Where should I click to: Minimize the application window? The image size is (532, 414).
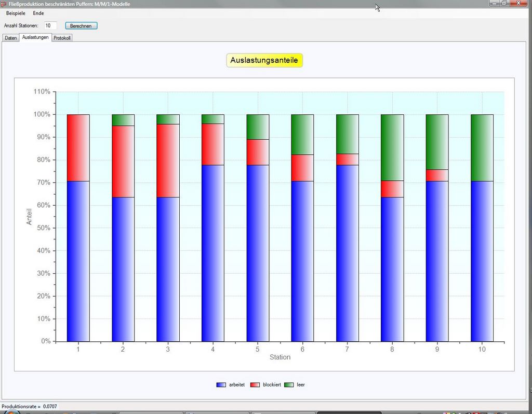pos(494,3)
